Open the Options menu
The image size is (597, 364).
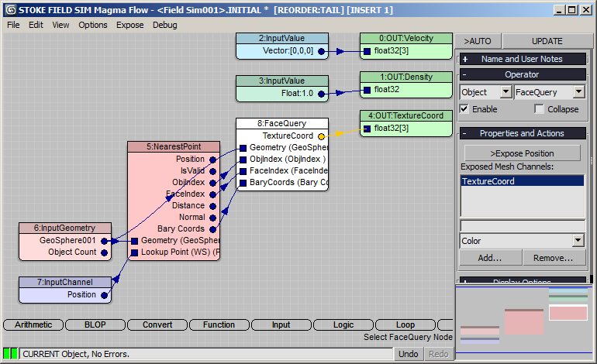click(x=93, y=25)
